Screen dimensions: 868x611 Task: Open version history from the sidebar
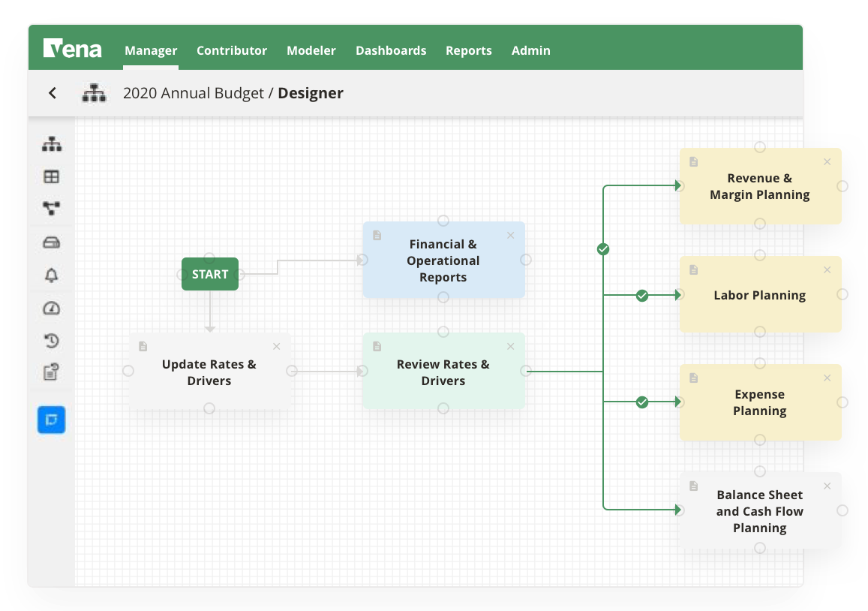click(x=51, y=340)
